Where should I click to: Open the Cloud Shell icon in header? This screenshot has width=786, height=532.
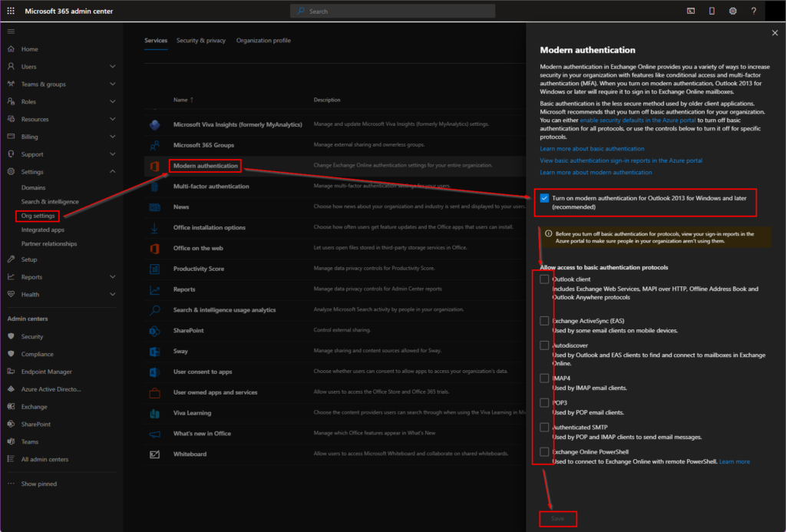coord(691,11)
